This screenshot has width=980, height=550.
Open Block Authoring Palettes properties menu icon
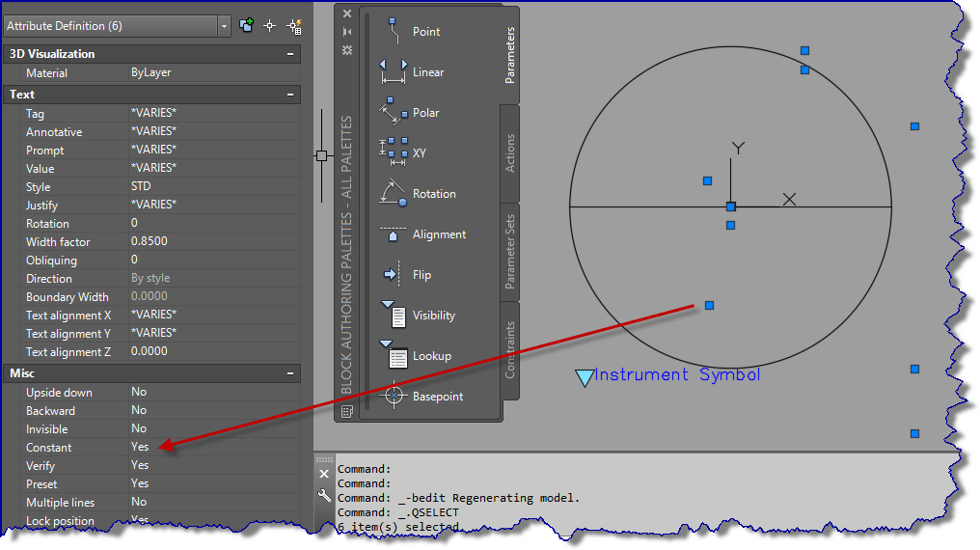tap(347, 50)
